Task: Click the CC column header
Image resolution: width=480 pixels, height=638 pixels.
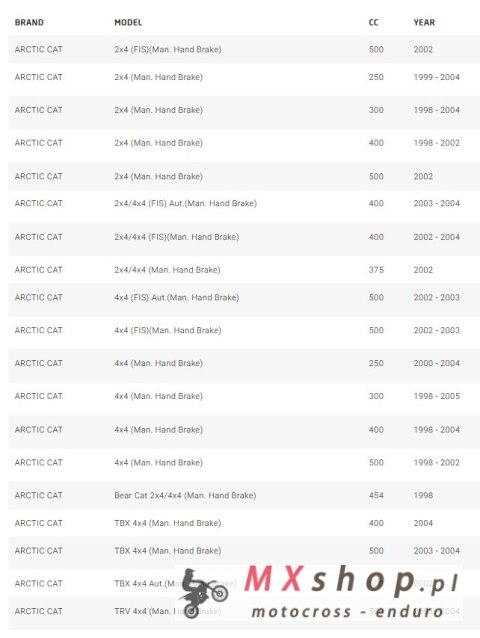Action: point(373,22)
